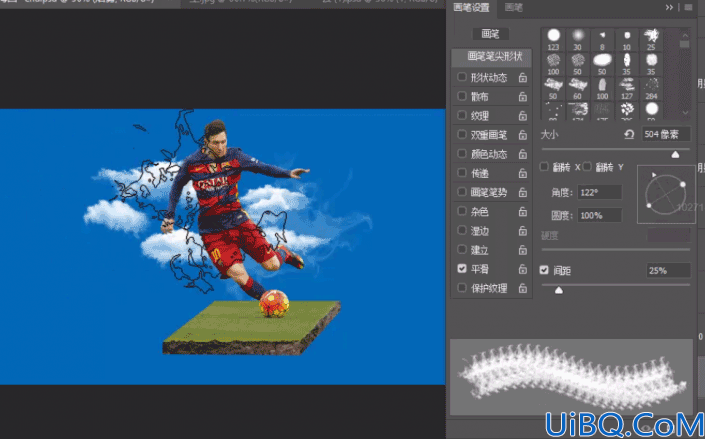This screenshot has width=705, height=439.
Task: Choose the brush tip labeled 10
Action: 627,39
